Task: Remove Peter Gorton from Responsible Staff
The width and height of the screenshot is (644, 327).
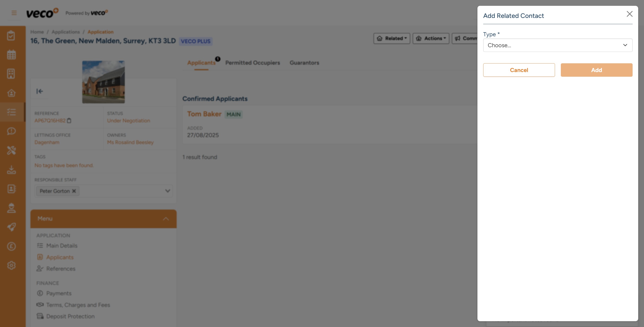Action: point(74,191)
